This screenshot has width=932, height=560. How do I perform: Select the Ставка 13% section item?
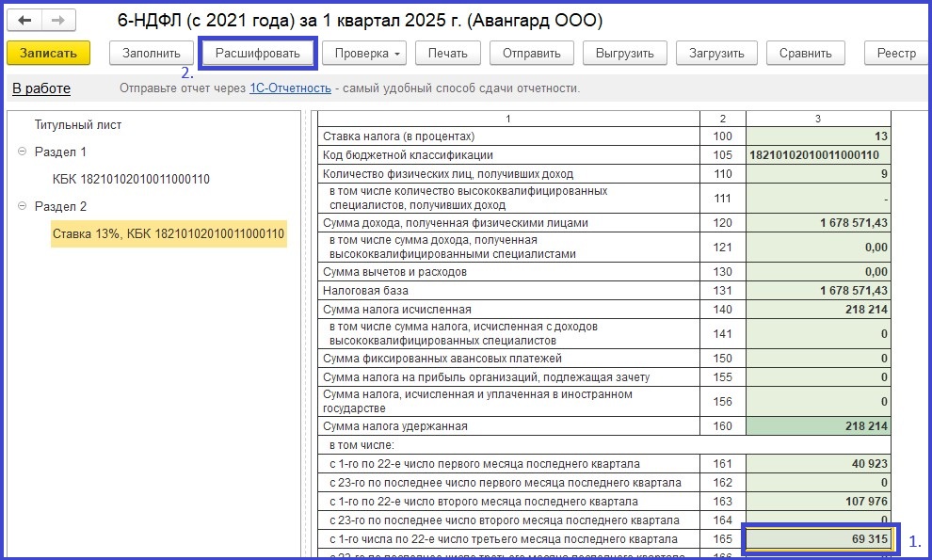click(169, 233)
